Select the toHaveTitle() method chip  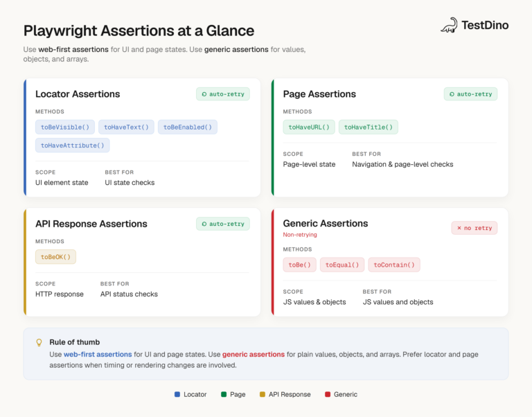click(369, 127)
